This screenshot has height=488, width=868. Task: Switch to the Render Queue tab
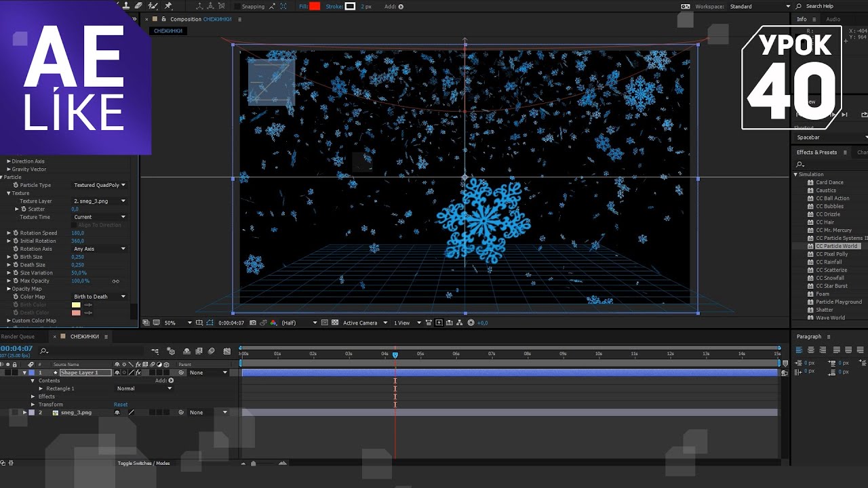(18, 336)
